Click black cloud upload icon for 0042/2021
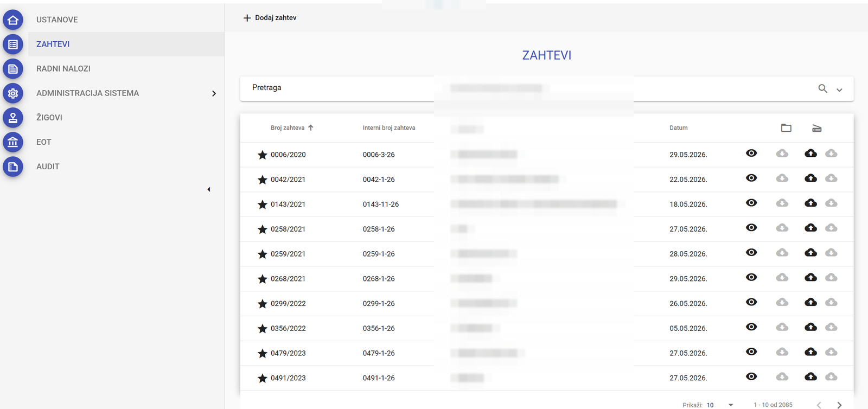This screenshot has width=868, height=409. [x=810, y=178]
